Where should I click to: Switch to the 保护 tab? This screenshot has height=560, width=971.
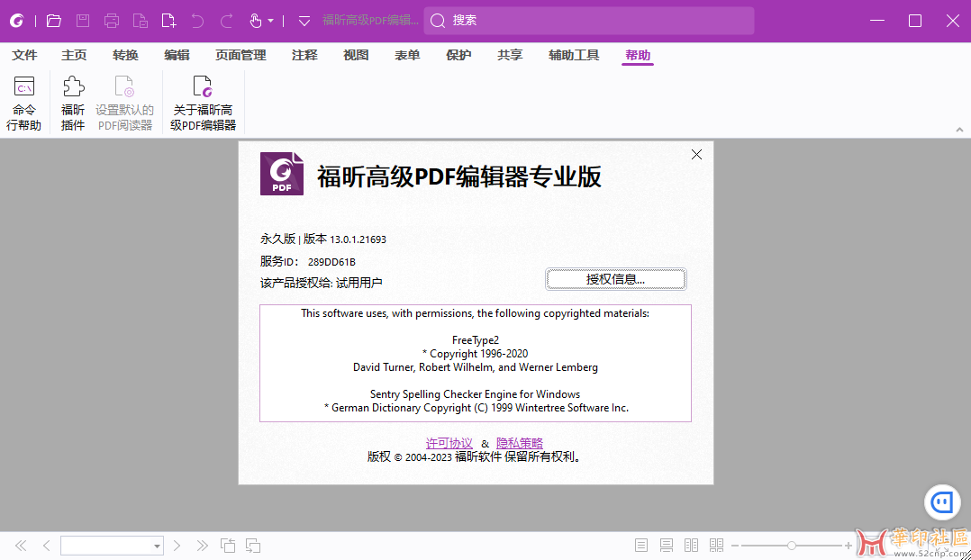[x=458, y=55]
